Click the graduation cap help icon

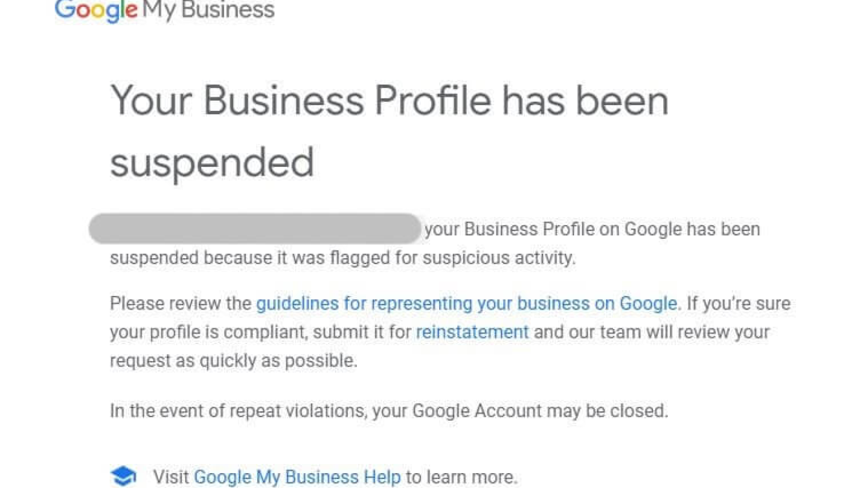[x=123, y=476]
